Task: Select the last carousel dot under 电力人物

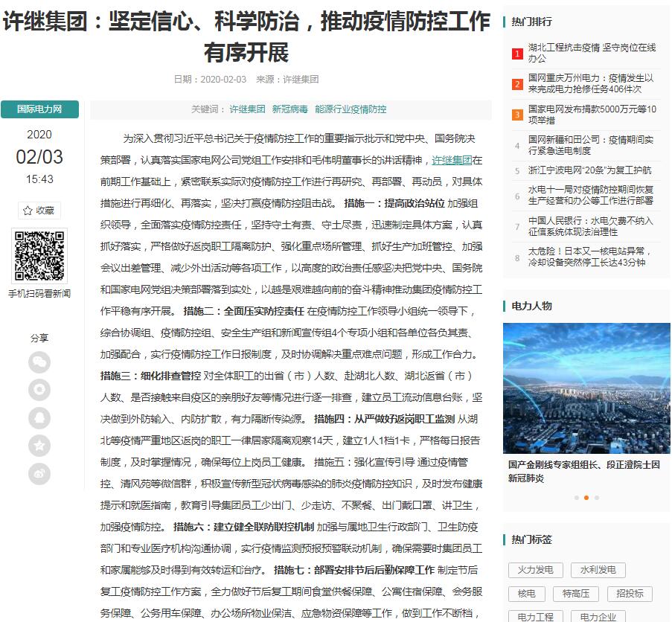Action: tap(597, 498)
